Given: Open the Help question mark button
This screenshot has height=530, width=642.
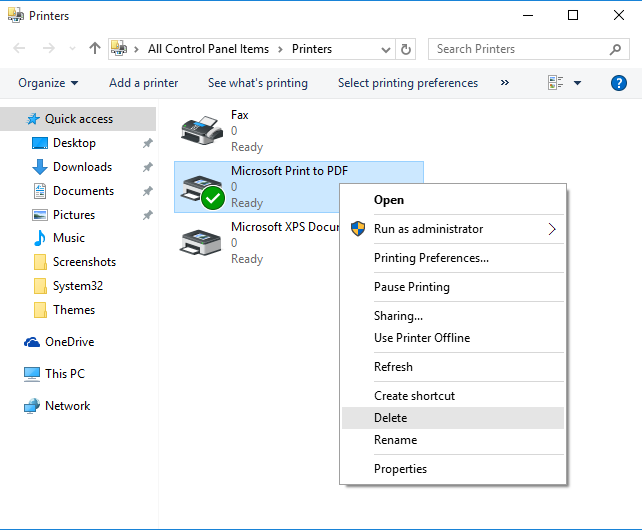Looking at the screenshot, I should pos(619,83).
